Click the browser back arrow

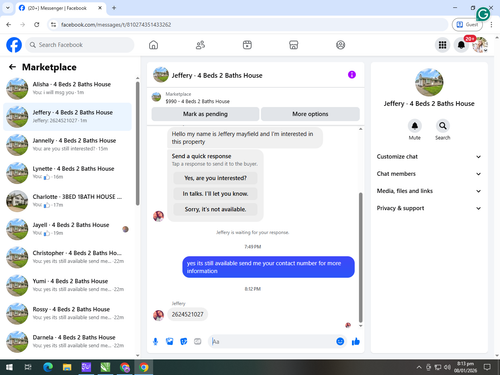click(9, 24)
